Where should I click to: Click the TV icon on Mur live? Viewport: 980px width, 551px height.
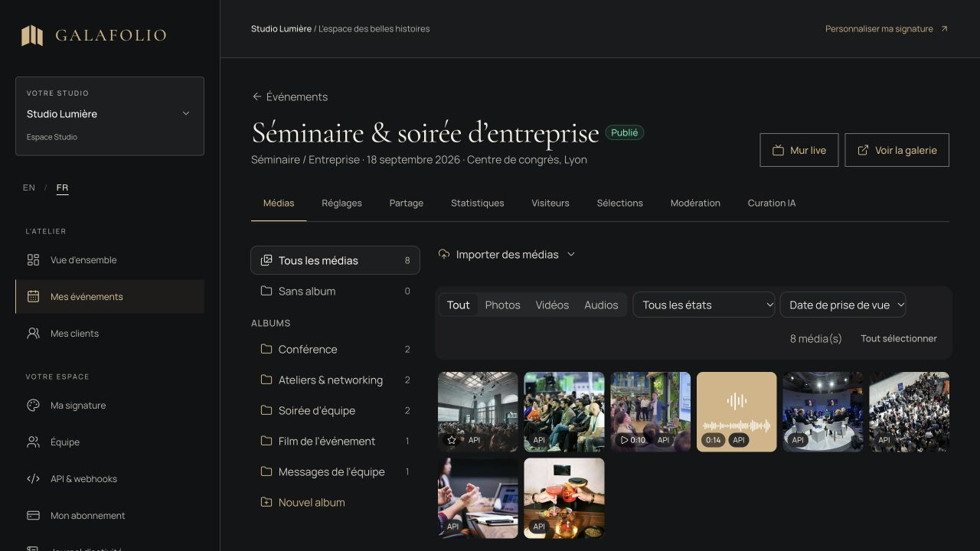[778, 151]
